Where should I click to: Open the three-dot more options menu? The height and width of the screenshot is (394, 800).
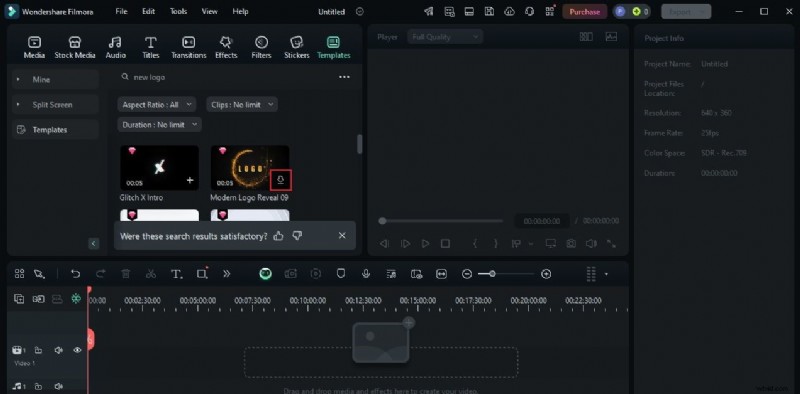click(344, 77)
